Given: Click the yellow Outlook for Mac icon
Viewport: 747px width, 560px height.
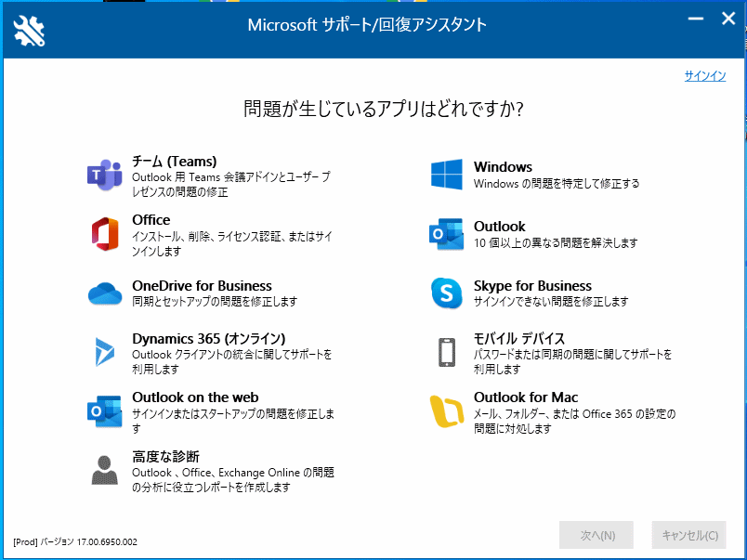Looking at the screenshot, I should pyautogui.click(x=446, y=411).
